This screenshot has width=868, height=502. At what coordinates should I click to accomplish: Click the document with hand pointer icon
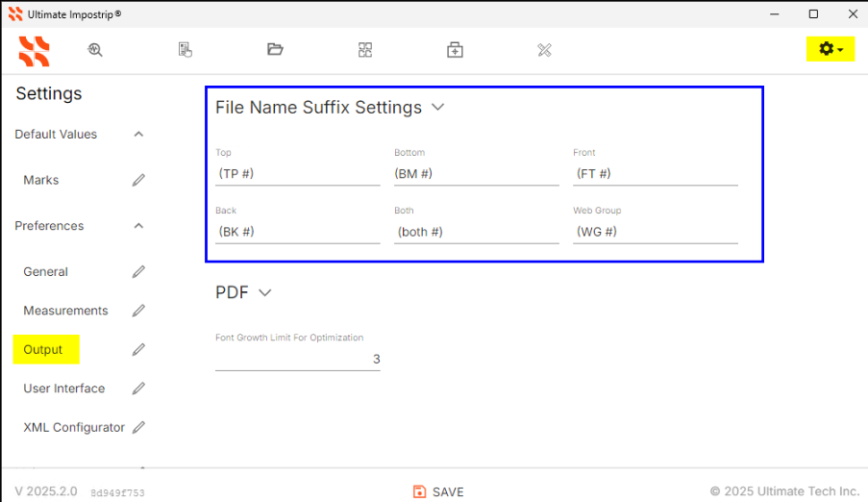click(186, 50)
